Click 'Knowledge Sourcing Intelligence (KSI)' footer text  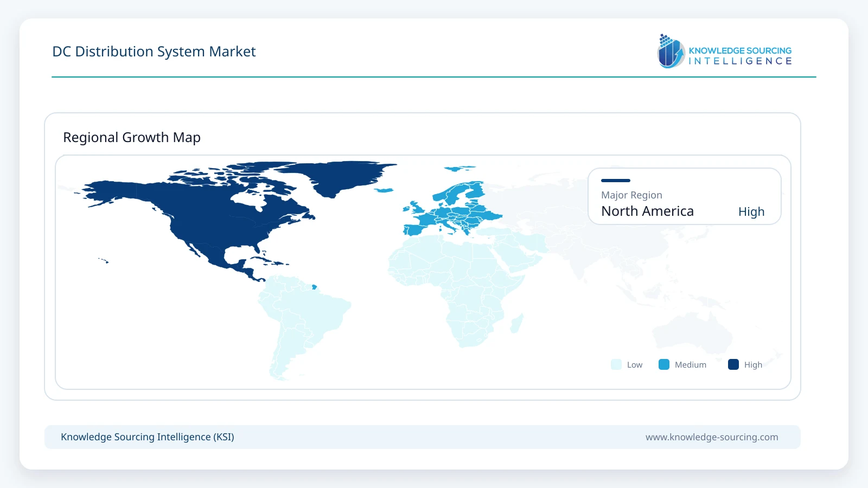click(x=148, y=437)
